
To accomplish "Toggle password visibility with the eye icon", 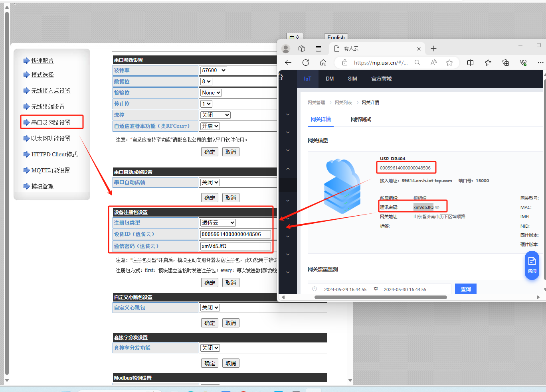I will coord(437,207).
